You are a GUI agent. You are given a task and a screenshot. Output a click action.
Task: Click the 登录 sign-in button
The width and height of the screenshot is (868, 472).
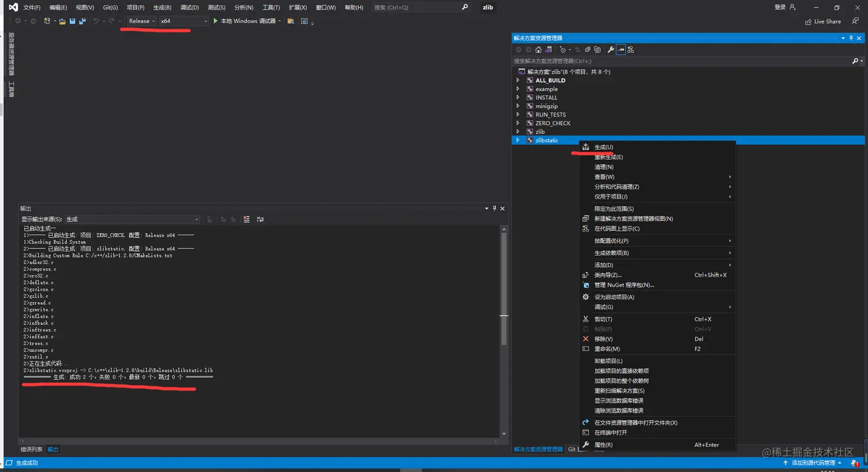click(785, 7)
